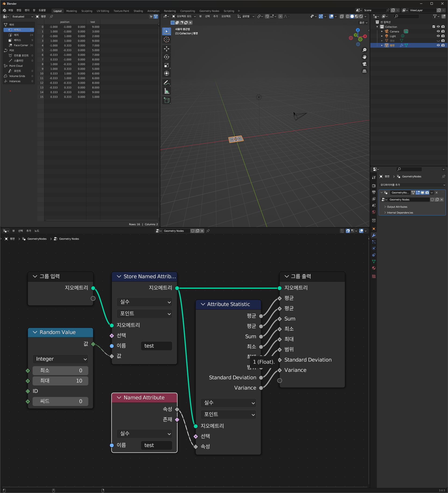Select the Rotate tool icon
The image size is (448, 493).
coord(166,57)
